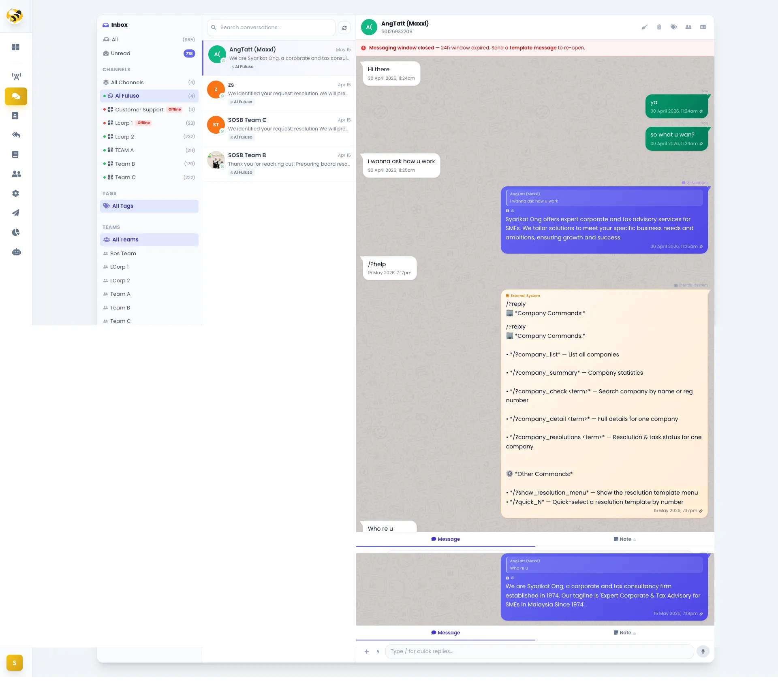Screen dimensions: 778x700
Task: Select All Channels filter
Action: tap(149, 82)
